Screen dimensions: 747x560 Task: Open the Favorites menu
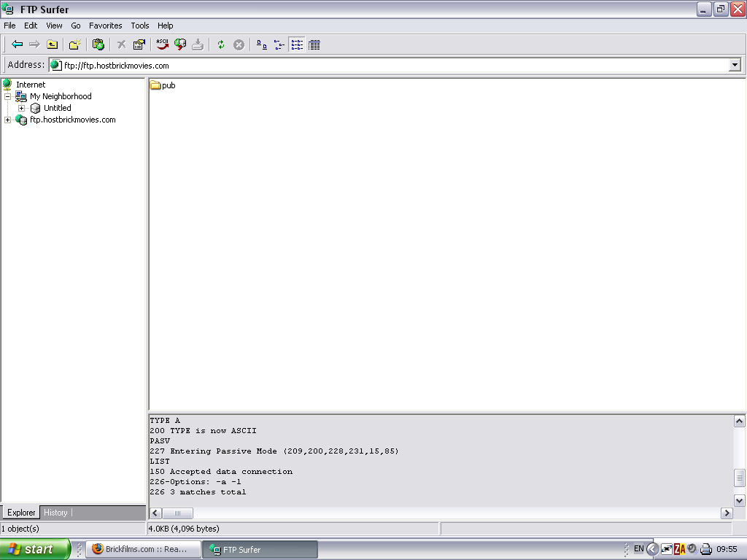(105, 26)
